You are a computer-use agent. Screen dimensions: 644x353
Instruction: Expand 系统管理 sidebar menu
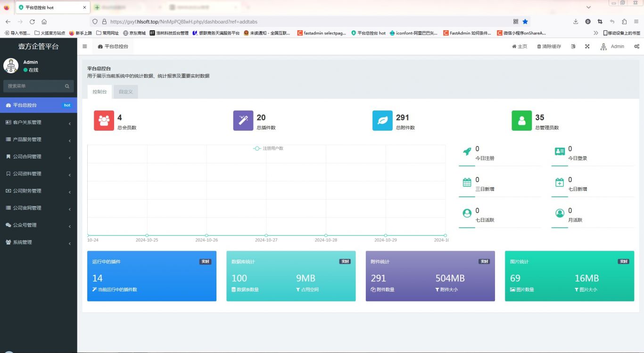pyautogui.click(x=38, y=242)
